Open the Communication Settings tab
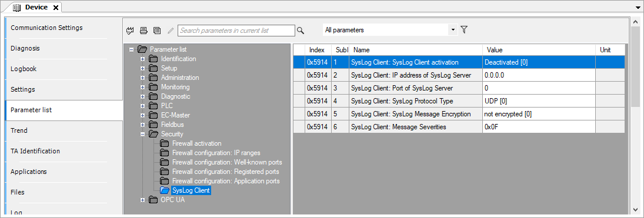The image size is (644, 218). [64, 28]
